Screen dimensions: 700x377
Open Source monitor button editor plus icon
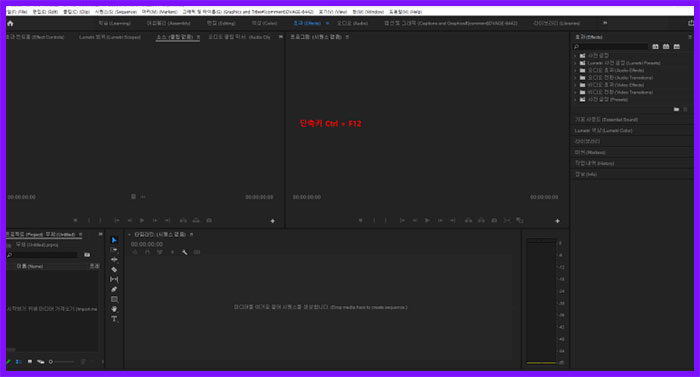click(x=272, y=221)
